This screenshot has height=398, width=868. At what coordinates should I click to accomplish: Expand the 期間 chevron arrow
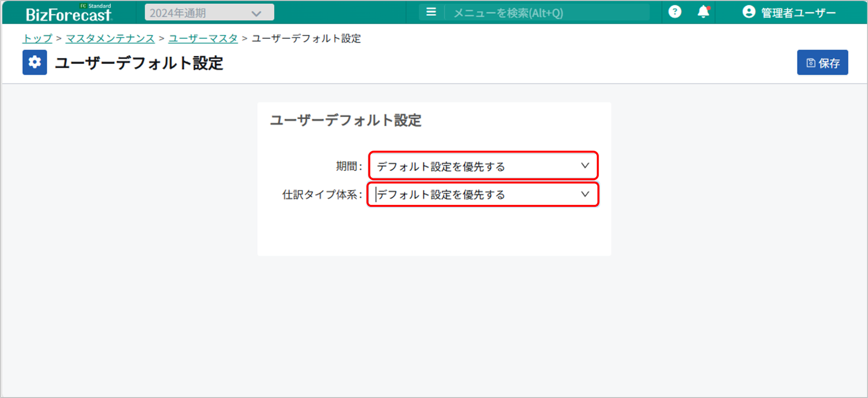tap(585, 166)
